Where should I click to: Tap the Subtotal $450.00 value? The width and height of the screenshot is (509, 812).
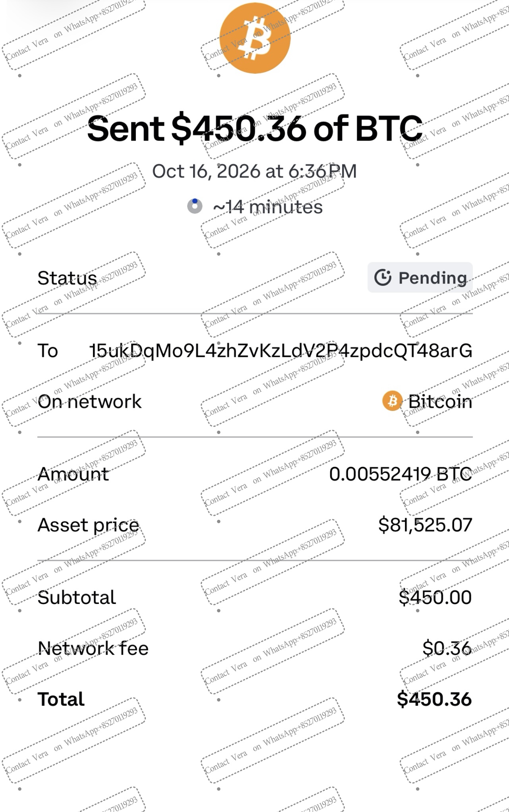pyautogui.click(x=435, y=597)
